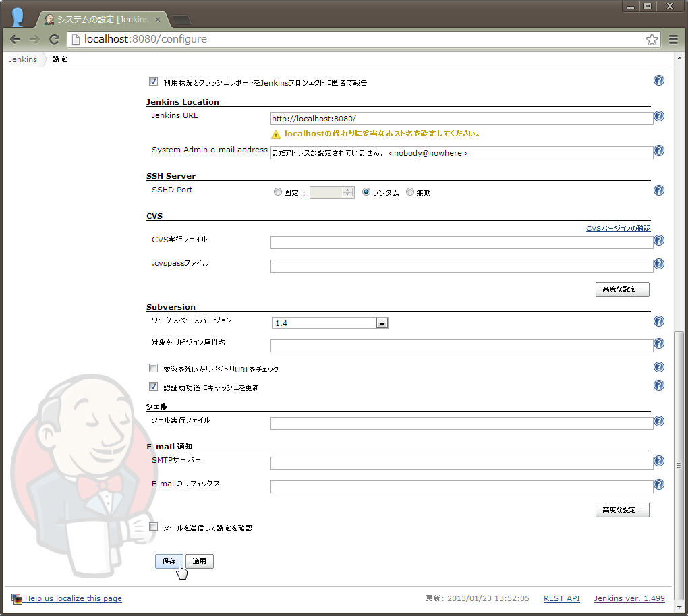Image resolution: width=688 pixels, height=616 pixels.
Task: Open the Chrome menu icon
Action: click(x=674, y=40)
